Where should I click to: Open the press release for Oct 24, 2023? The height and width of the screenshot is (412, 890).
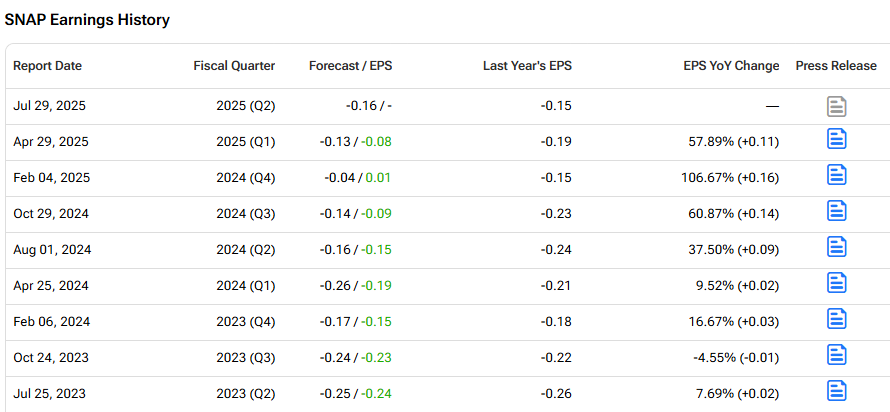tap(837, 355)
